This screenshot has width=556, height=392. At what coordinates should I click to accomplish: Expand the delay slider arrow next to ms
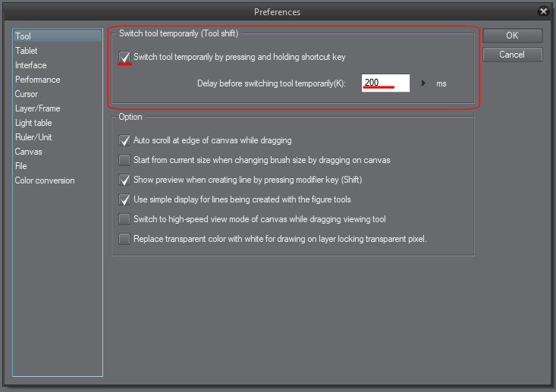click(423, 83)
